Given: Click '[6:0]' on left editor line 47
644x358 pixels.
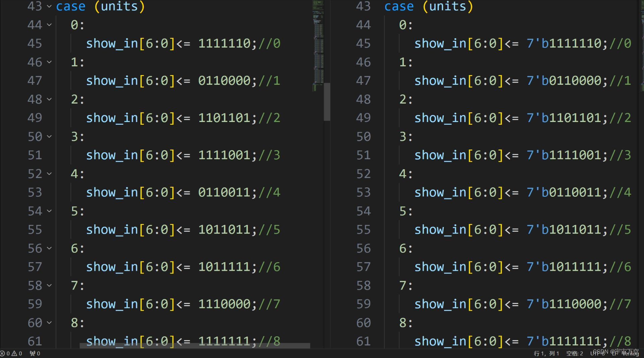Looking at the screenshot, I should click(x=157, y=80).
